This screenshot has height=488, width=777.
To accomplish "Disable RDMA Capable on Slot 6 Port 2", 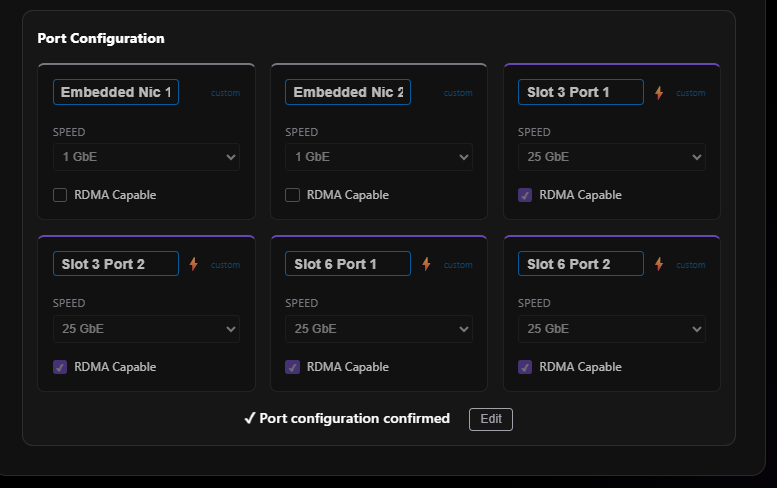I will pos(525,367).
